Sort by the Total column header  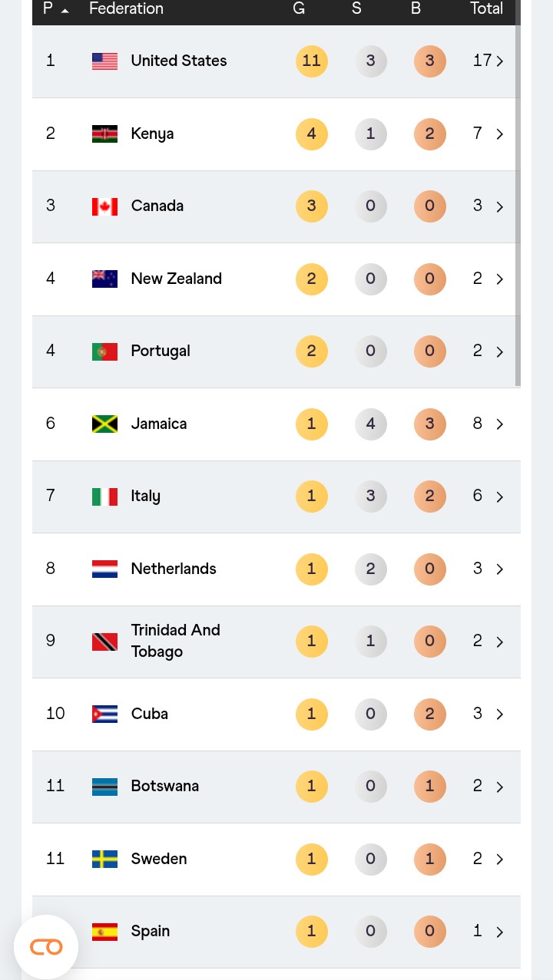pyautogui.click(x=486, y=9)
